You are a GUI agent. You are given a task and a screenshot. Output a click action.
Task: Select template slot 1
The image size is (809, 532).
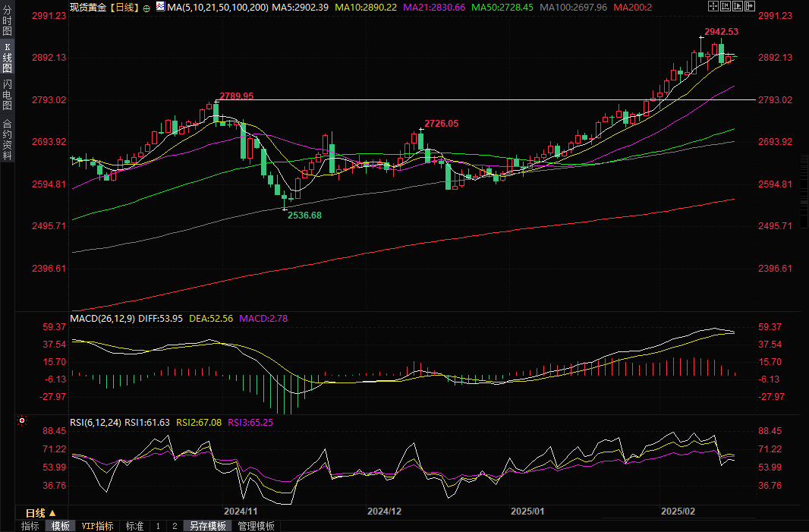158,526
